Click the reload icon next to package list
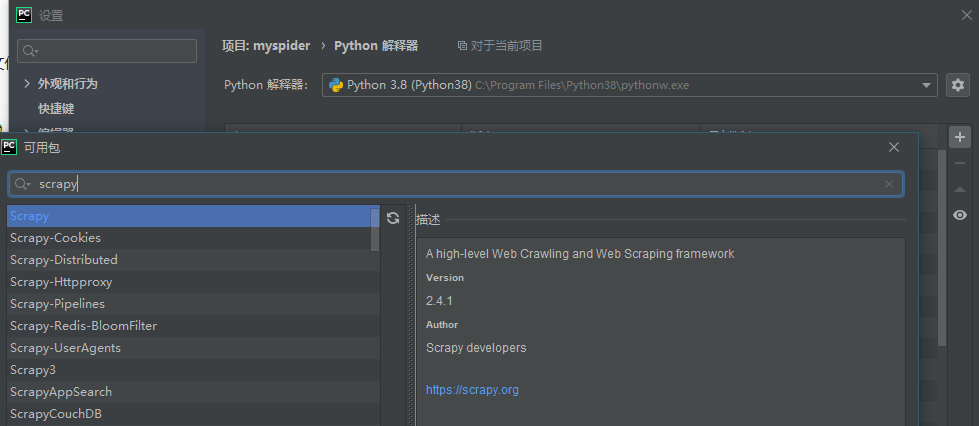 393,218
